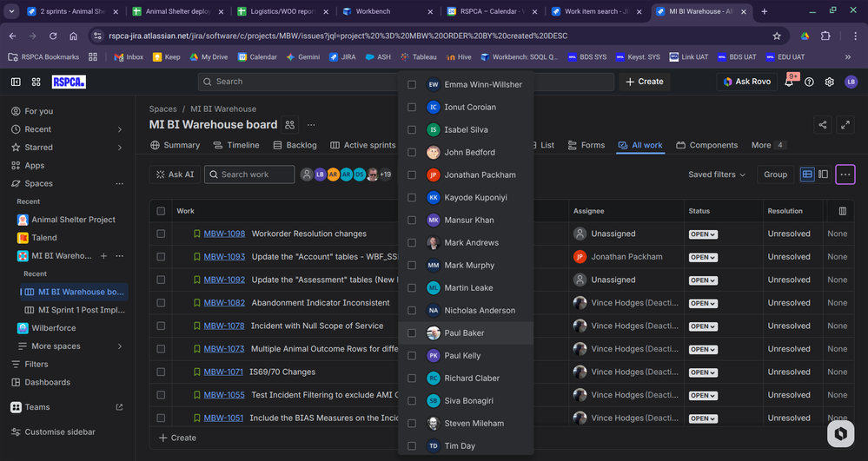Image resolution: width=868 pixels, height=461 pixels.
Task: Reload the browser page
Action: point(53,36)
